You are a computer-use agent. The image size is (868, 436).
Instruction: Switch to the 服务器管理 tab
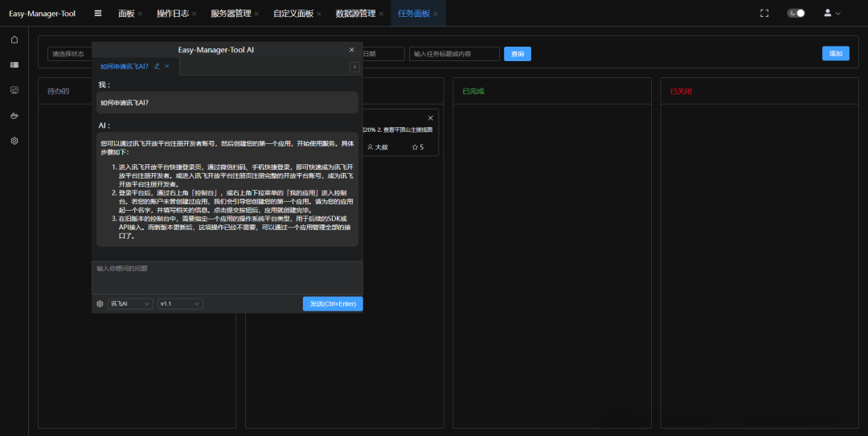[230, 14]
